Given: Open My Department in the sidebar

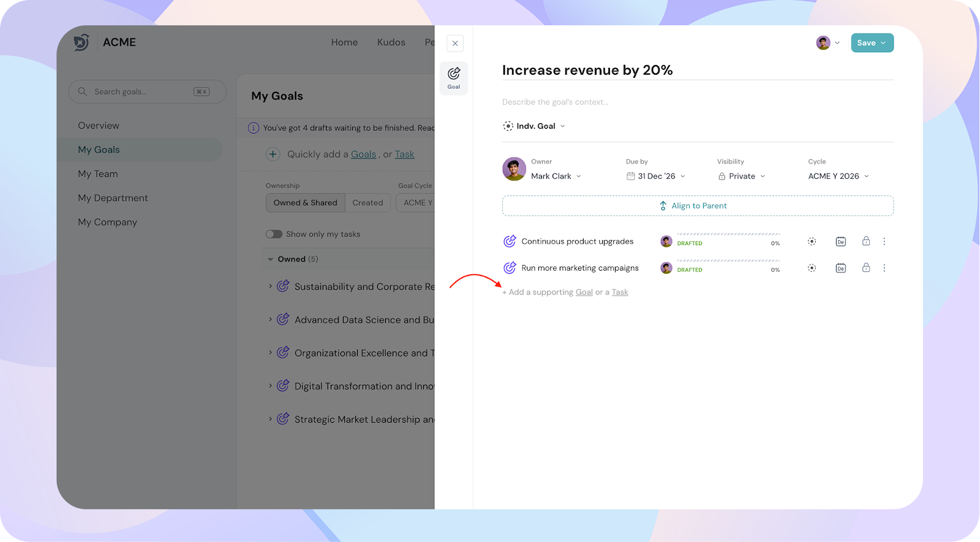Looking at the screenshot, I should coord(113,198).
